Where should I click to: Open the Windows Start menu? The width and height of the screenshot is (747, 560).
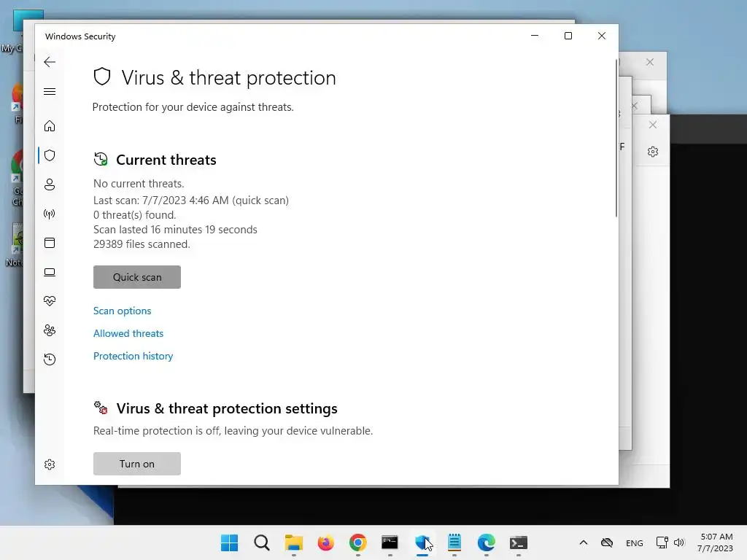(x=229, y=542)
